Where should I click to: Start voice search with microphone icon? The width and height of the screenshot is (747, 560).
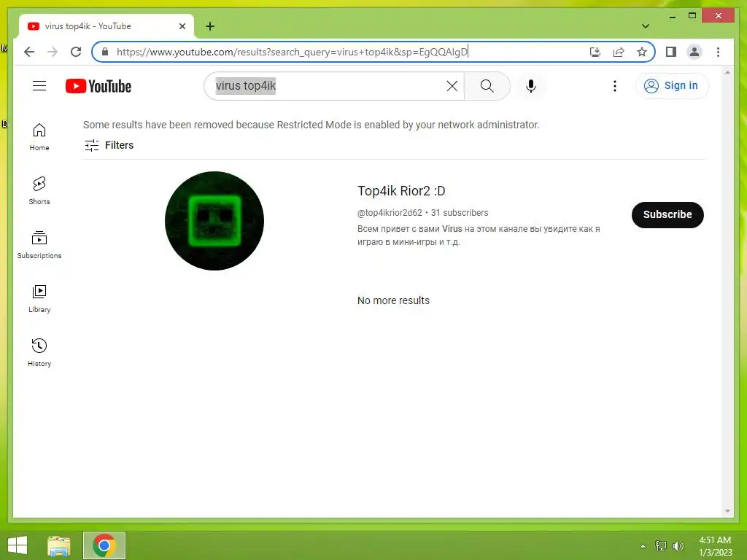[531, 86]
